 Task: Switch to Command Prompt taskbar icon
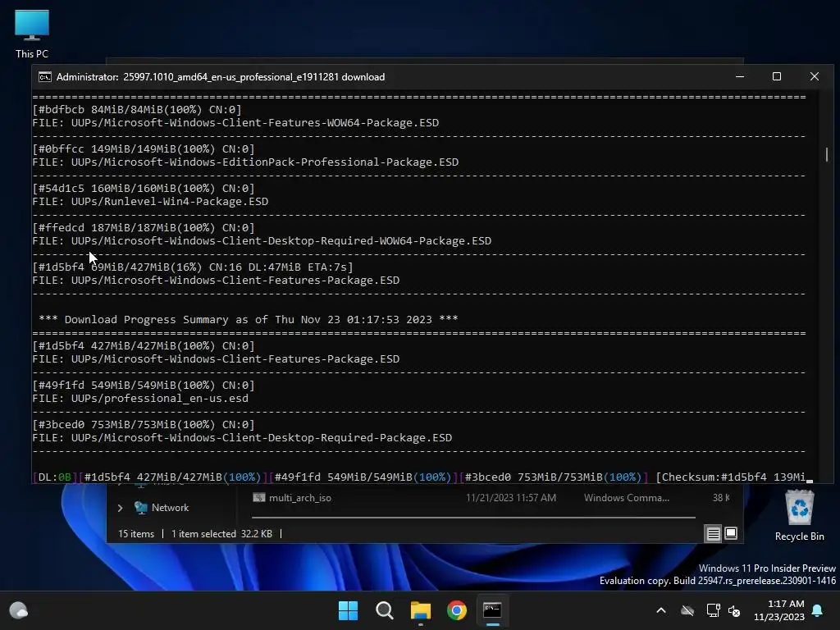pyautogui.click(x=492, y=610)
